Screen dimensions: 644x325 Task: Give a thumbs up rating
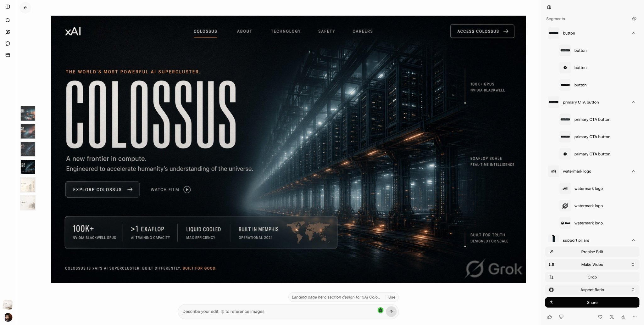point(550,317)
